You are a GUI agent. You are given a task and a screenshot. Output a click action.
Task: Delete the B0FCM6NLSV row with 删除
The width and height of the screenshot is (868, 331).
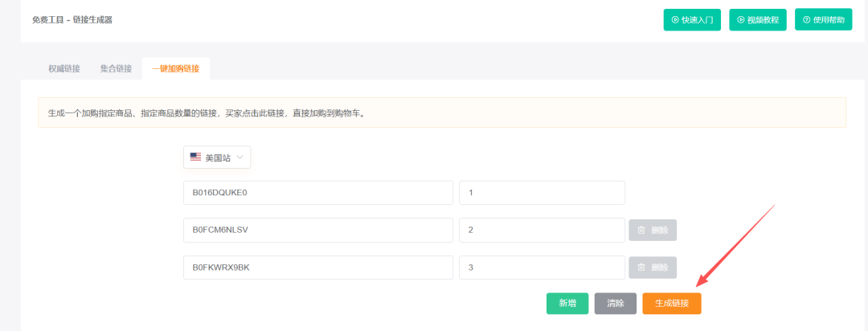(653, 230)
